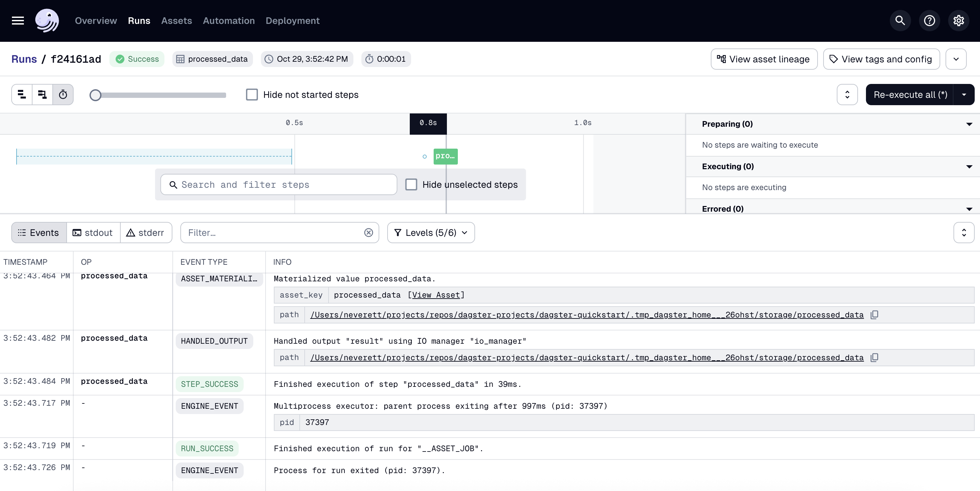The image size is (980, 491).
Task: Clear the log filter field
Action: click(368, 233)
